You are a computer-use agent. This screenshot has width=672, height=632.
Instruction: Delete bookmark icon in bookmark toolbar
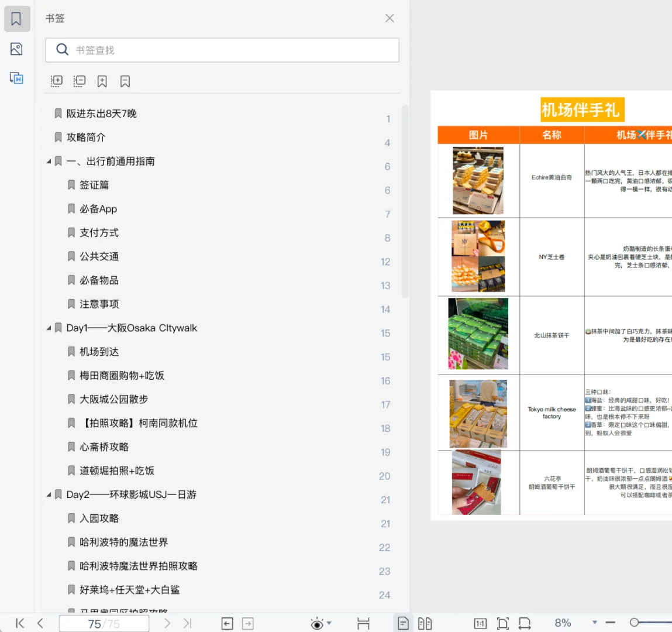(x=125, y=81)
